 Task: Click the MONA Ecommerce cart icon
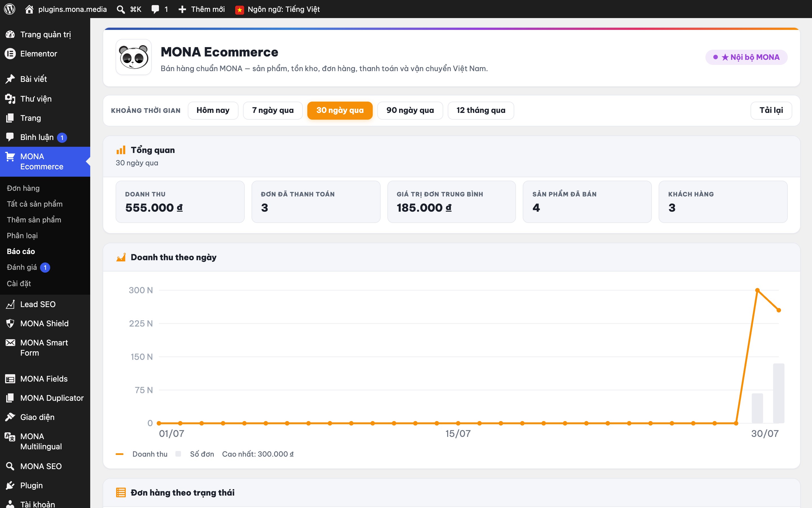tap(10, 157)
